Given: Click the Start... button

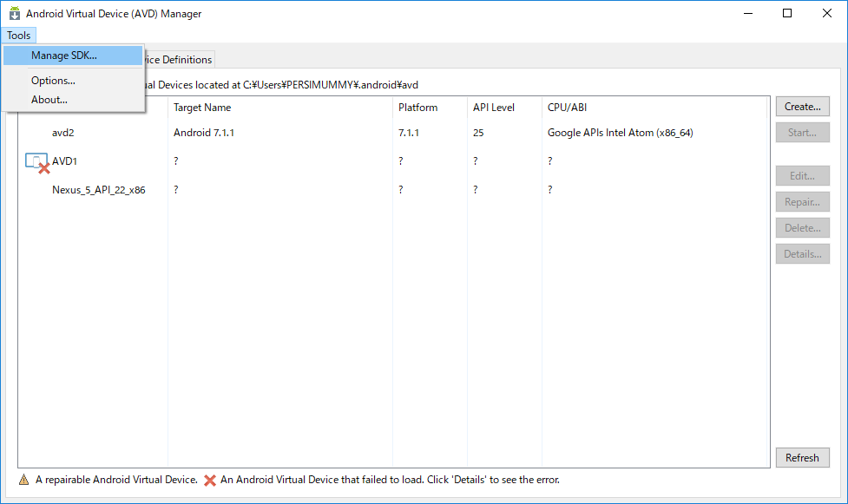Looking at the screenshot, I should coord(803,133).
